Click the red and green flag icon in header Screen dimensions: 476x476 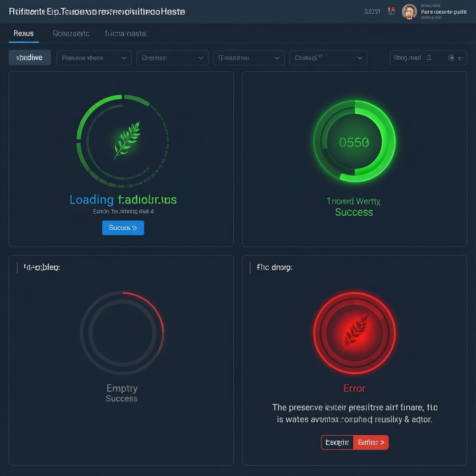[391, 11]
